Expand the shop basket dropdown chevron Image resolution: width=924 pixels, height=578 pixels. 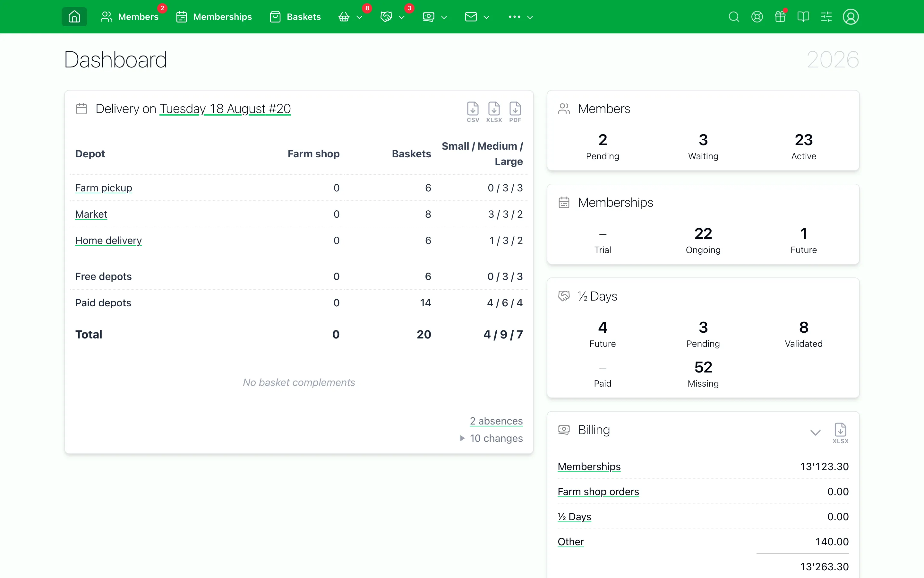click(x=359, y=17)
